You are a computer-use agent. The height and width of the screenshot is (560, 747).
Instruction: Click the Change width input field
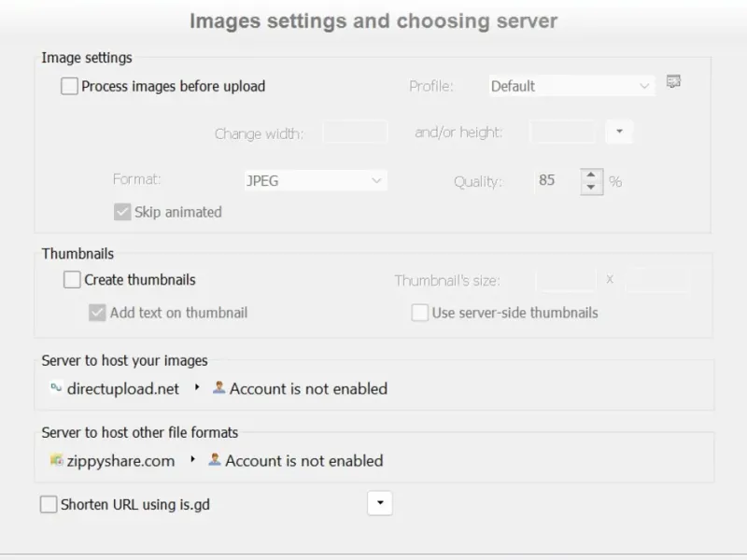355,133
